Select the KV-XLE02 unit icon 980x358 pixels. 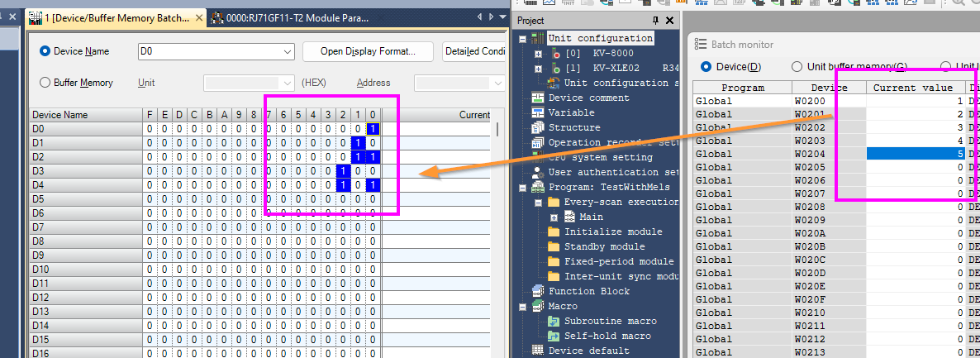coord(558,69)
